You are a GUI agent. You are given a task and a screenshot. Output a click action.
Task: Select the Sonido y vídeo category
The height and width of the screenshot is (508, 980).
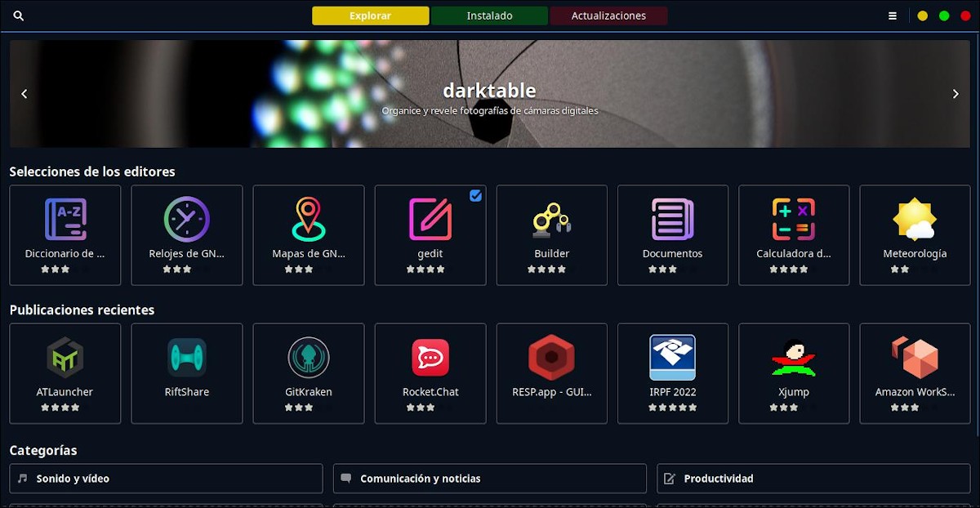[x=166, y=479]
